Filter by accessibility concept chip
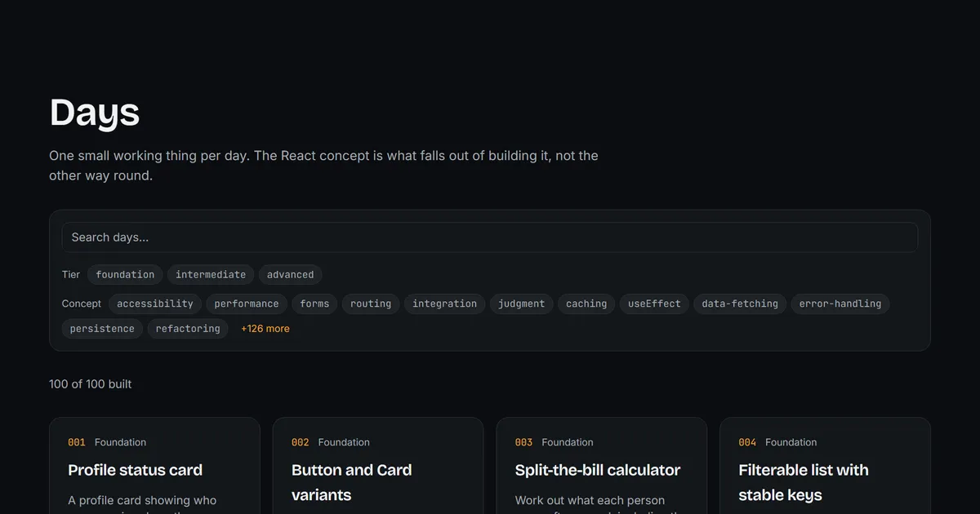Image resolution: width=980 pixels, height=514 pixels. 155,304
